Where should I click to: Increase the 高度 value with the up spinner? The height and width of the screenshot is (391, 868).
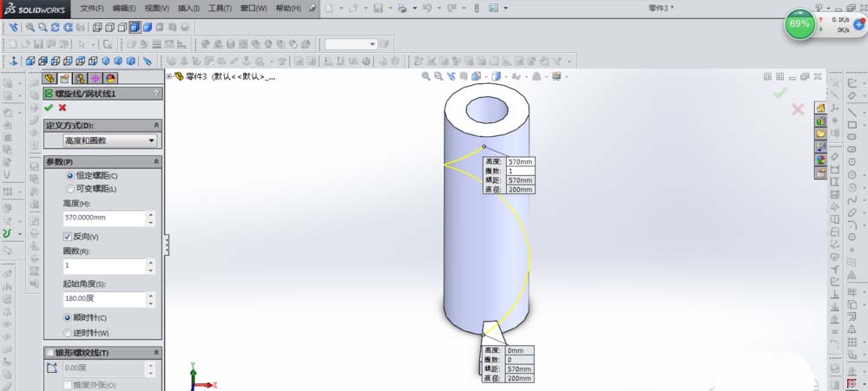[150, 214]
